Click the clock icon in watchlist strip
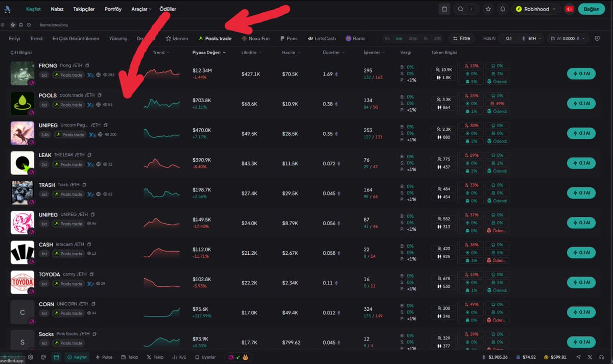This screenshot has width=613, height=364. click(29, 25)
